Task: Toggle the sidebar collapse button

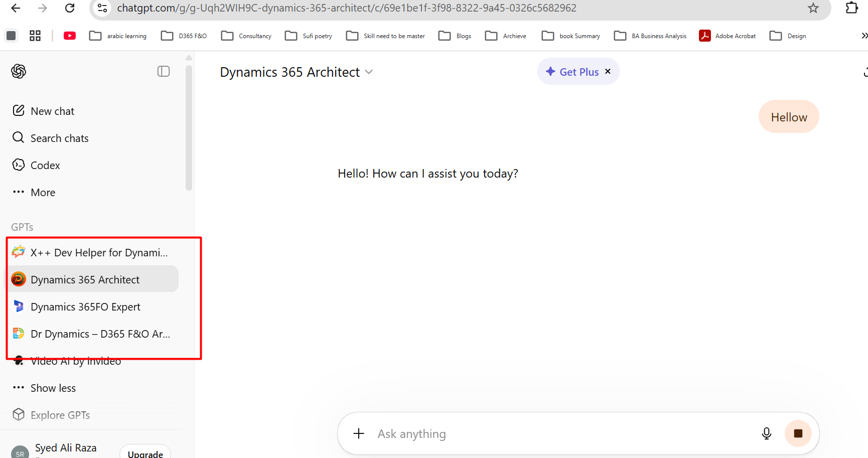Action: [x=164, y=71]
